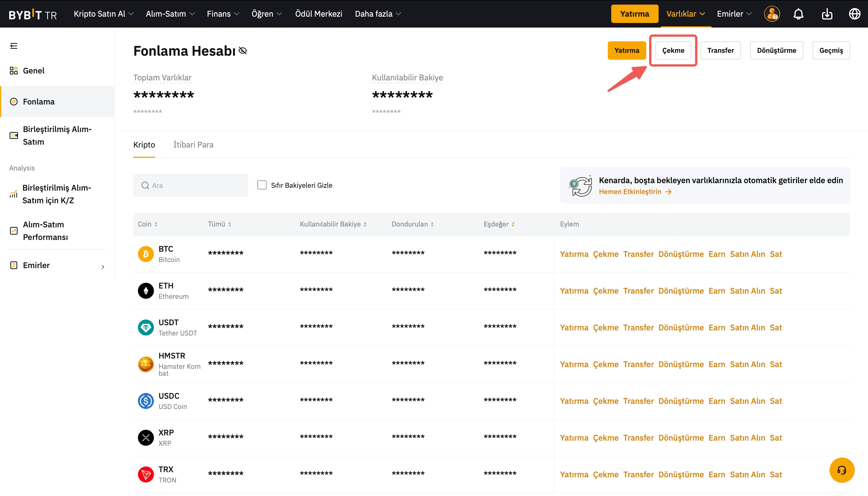
Task: Open Ödül Merkezi menu item
Action: (318, 14)
